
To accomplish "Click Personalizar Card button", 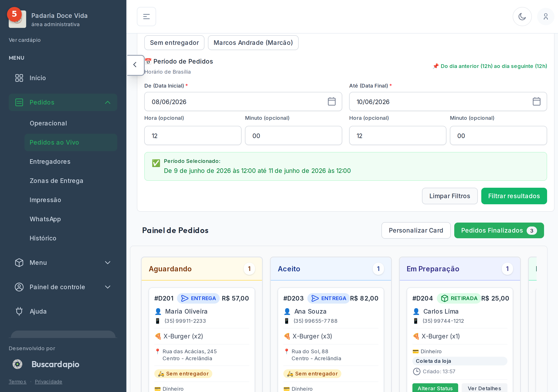I will 416,230.
